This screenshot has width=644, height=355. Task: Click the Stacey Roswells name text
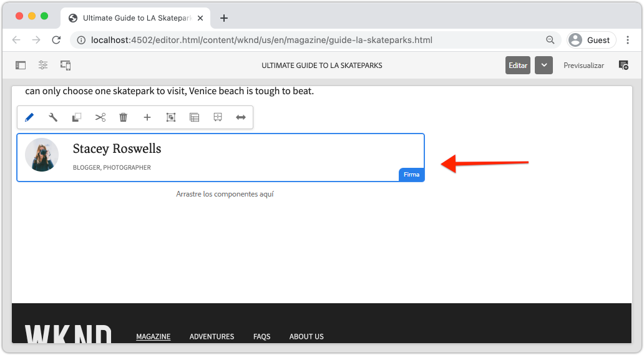pyautogui.click(x=117, y=148)
